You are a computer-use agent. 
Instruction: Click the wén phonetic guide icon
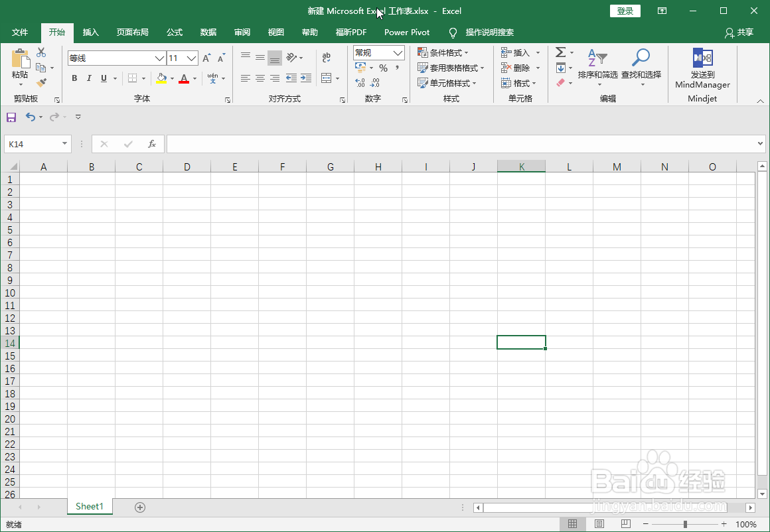click(x=212, y=78)
